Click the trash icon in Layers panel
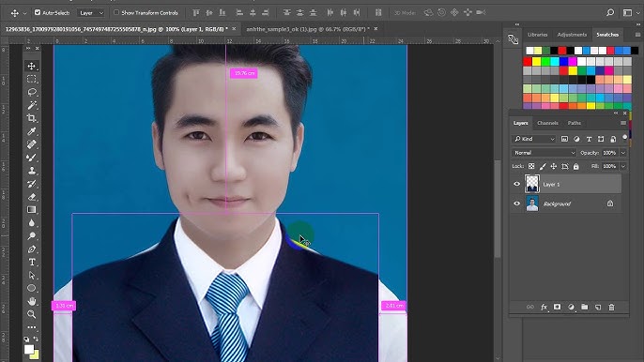 point(611,307)
